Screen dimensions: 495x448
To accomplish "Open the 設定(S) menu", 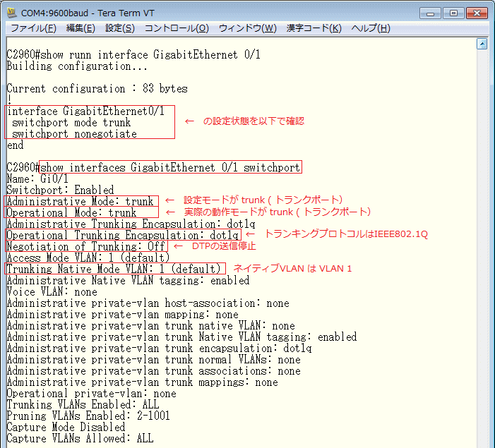I will pyautogui.click(x=119, y=28).
